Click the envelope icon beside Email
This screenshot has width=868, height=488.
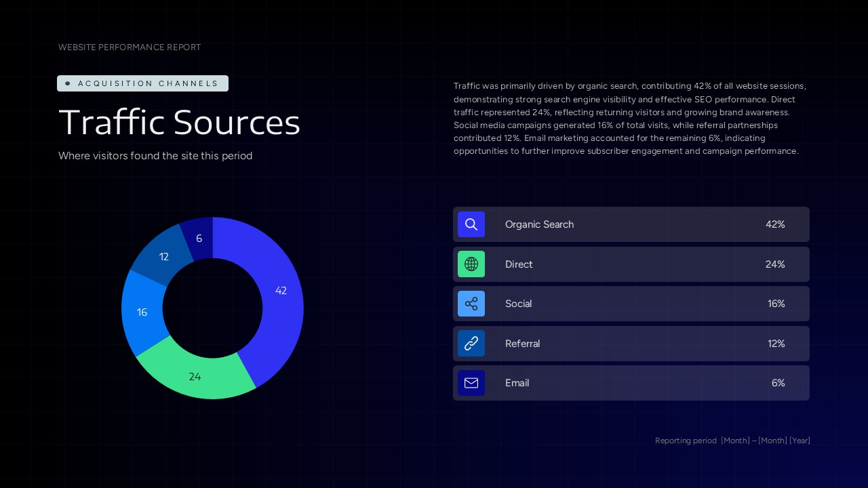tap(471, 383)
